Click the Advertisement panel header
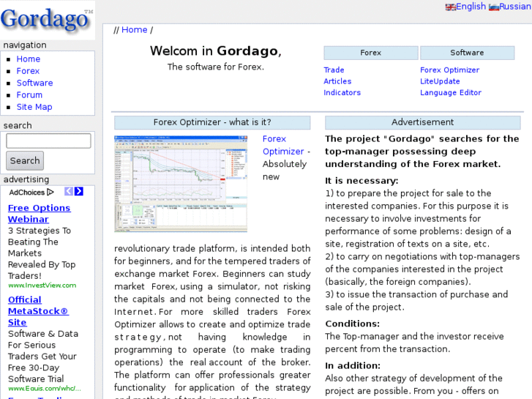532x399 pixels. 422,122
